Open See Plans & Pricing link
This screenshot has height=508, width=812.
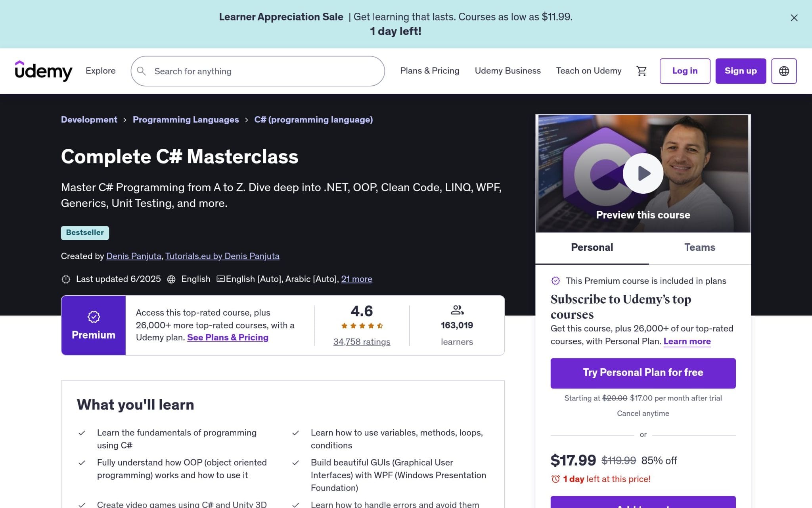228,338
